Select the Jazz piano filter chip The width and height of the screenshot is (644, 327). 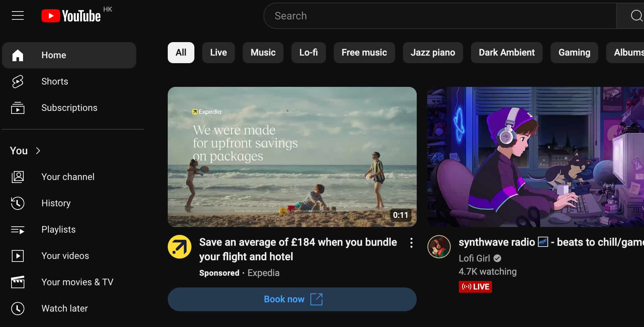(433, 53)
